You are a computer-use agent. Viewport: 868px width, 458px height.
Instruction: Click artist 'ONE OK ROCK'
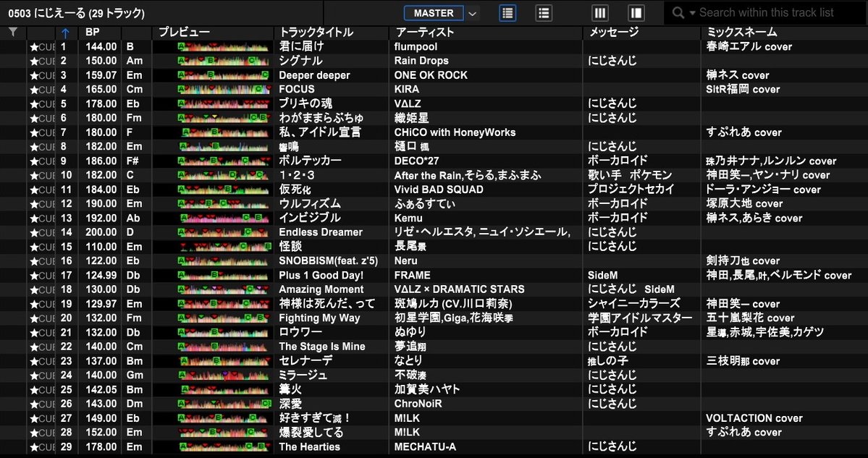point(431,75)
